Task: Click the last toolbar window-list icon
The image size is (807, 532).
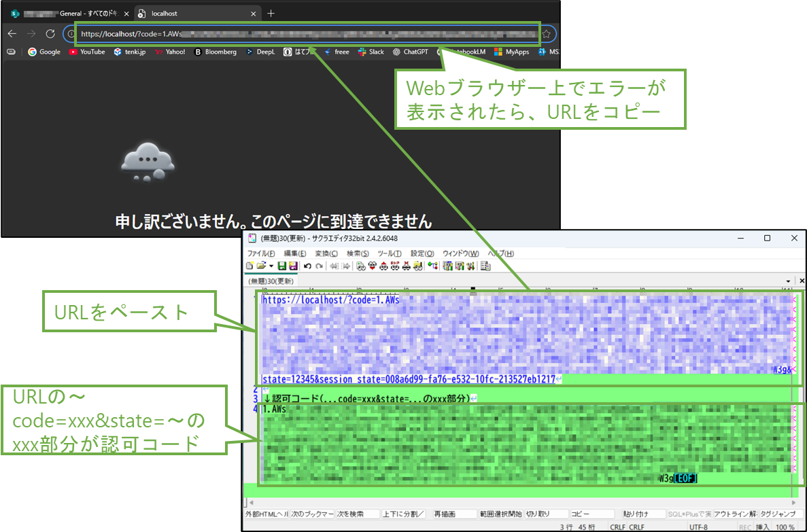Action: [x=485, y=266]
